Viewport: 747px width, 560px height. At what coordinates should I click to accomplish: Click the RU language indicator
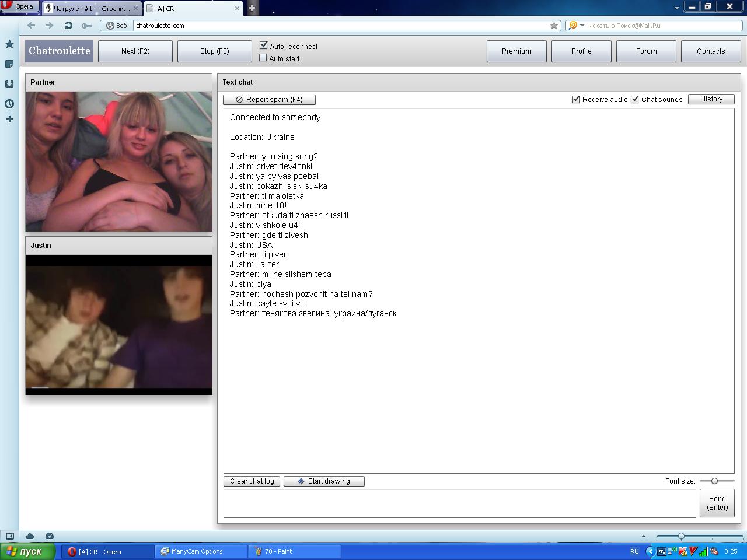click(634, 551)
